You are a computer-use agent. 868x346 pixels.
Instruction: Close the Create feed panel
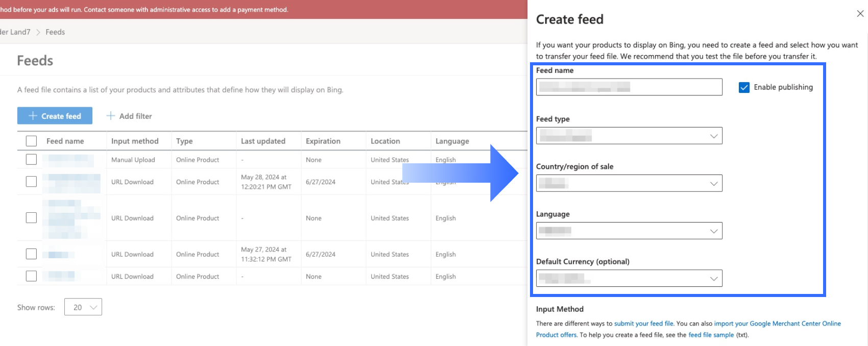coord(860,14)
